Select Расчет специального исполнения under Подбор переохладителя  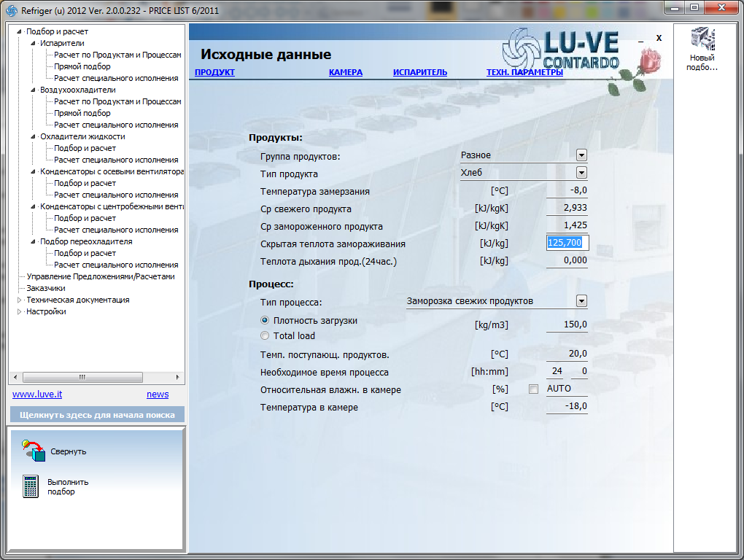tap(116, 265)
